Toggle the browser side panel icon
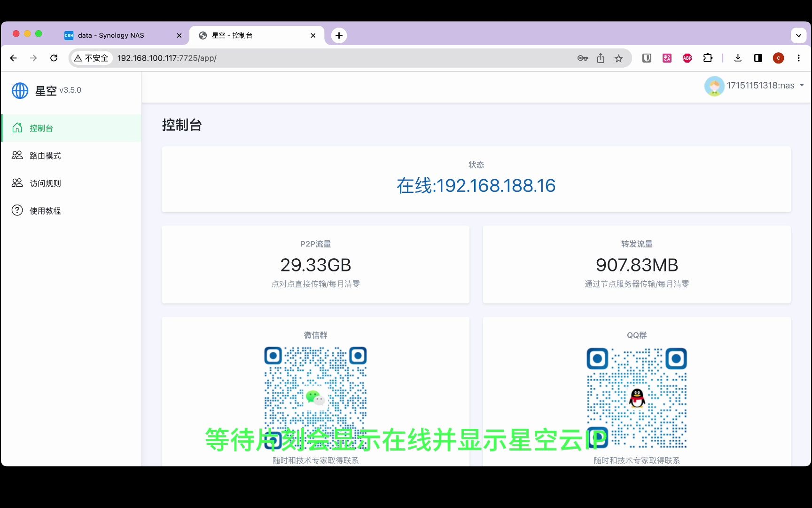 758,58
